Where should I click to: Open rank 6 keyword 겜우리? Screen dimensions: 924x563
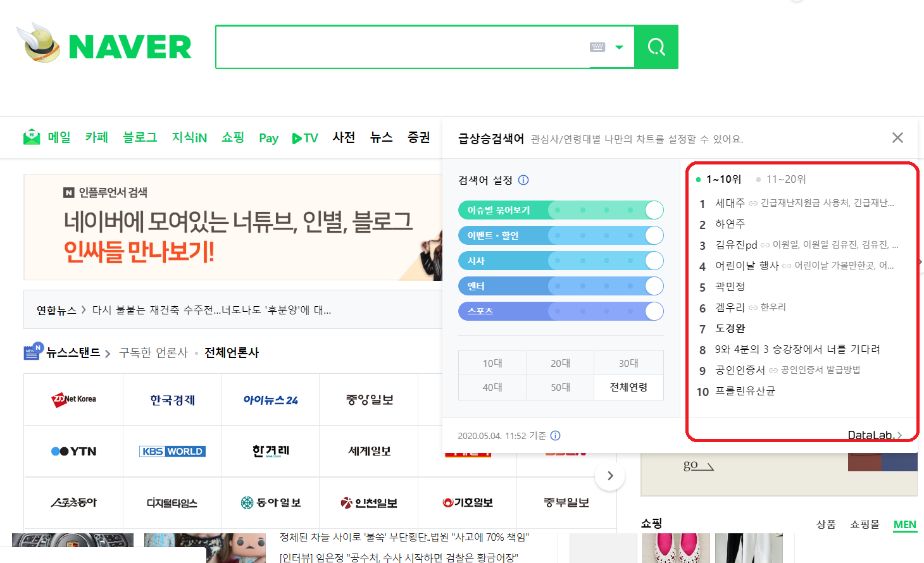click(x=730, y=307)
